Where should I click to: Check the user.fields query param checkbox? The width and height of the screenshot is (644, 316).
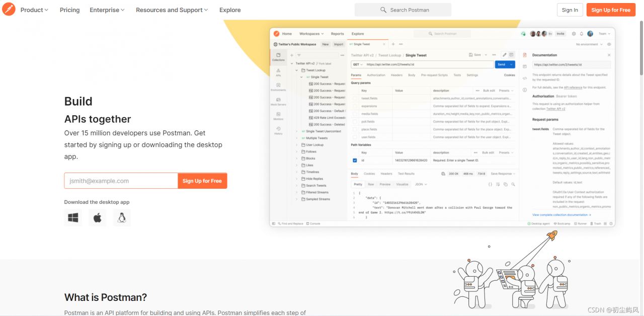[355, 137]
